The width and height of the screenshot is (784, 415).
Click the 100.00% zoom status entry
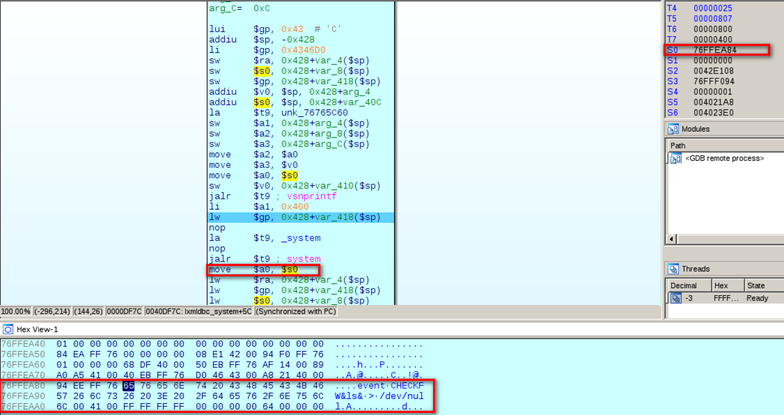pyautogui.click(x=16, y=312)
